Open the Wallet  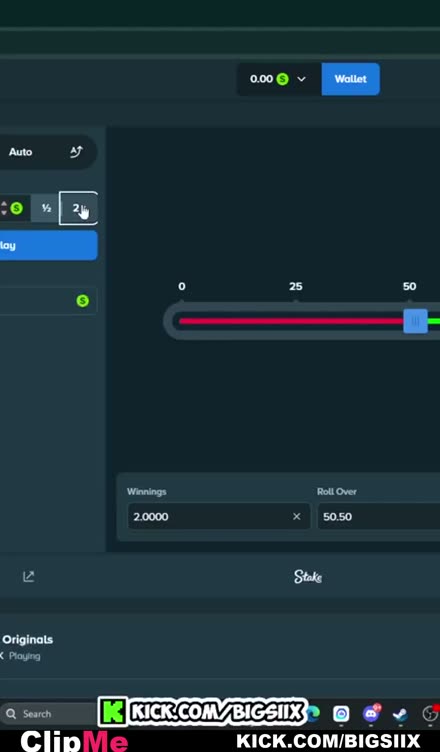(x=350, y=79)
